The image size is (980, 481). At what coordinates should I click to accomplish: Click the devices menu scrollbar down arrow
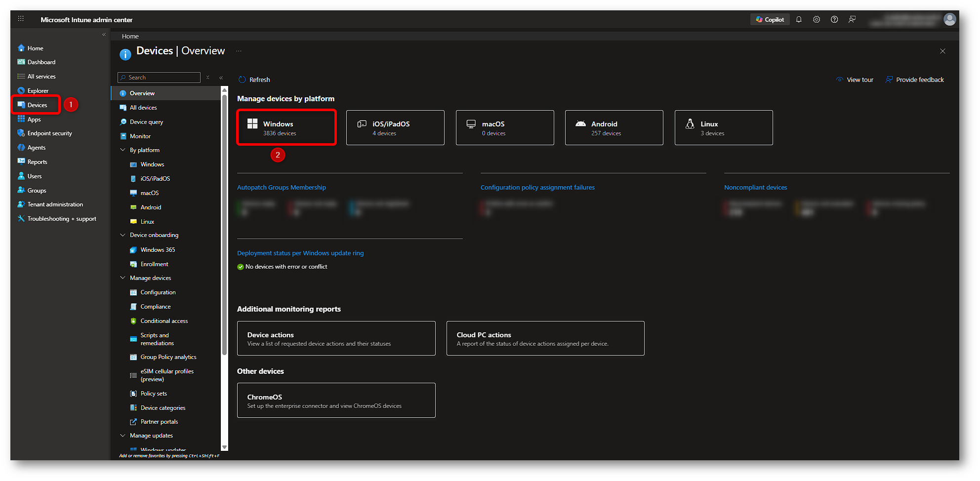pos(225,447)
